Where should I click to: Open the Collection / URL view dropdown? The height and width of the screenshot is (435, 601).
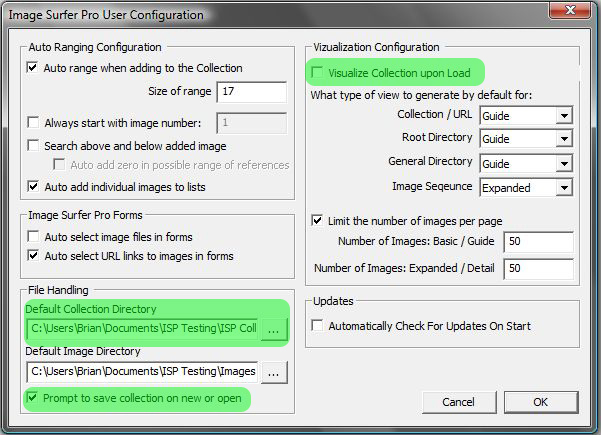coord(526,115)
